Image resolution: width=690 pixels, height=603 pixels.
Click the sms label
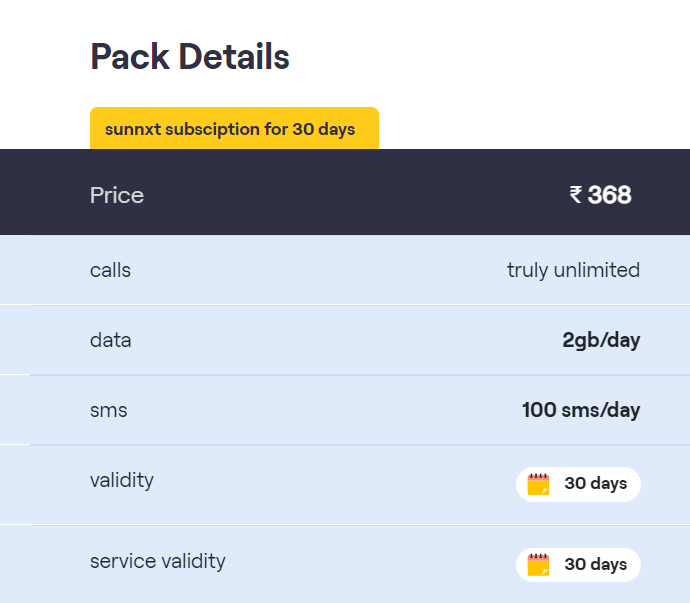(x=109, y=410)
